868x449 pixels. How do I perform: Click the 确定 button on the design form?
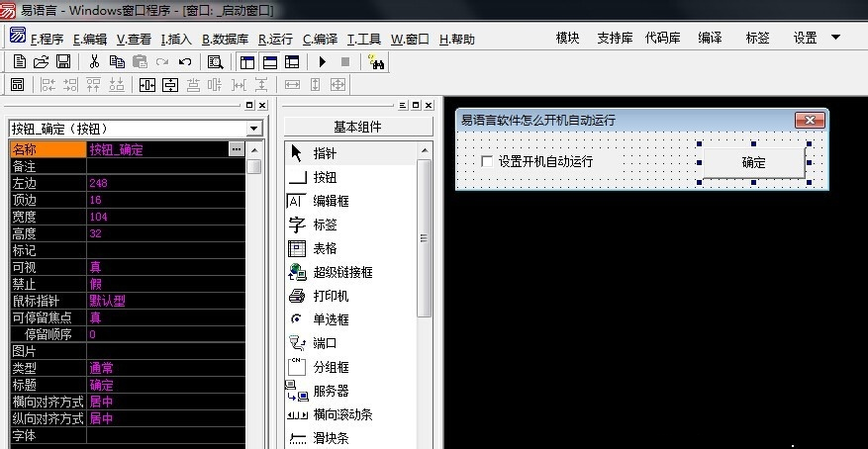(753, 162)
